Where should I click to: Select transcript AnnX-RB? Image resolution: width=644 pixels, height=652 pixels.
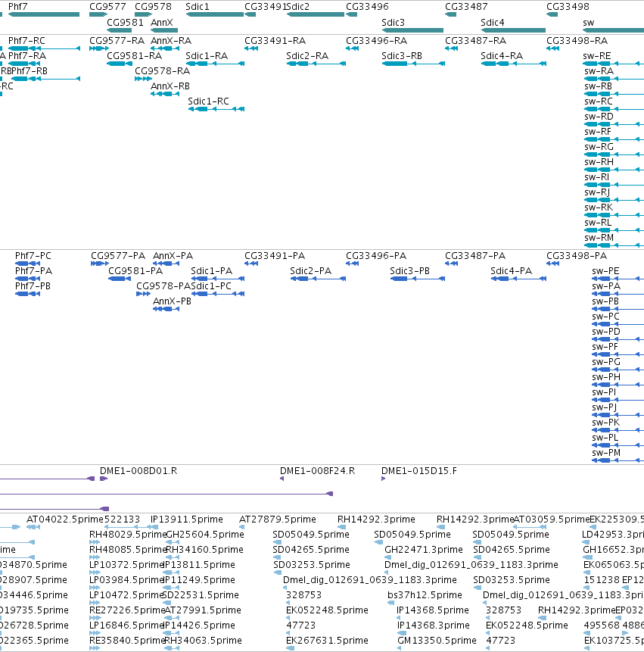coord(165,94)
